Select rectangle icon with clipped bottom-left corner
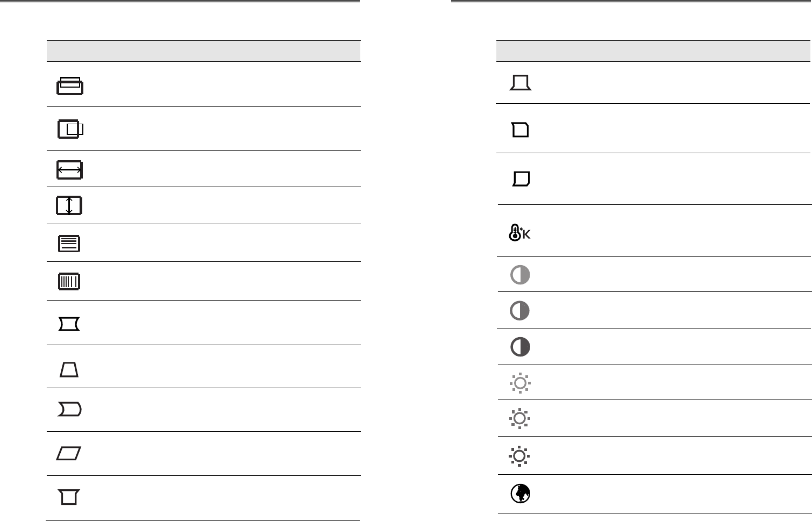The image size is (812, 521). pyautogui.click(x=521, y=179)
